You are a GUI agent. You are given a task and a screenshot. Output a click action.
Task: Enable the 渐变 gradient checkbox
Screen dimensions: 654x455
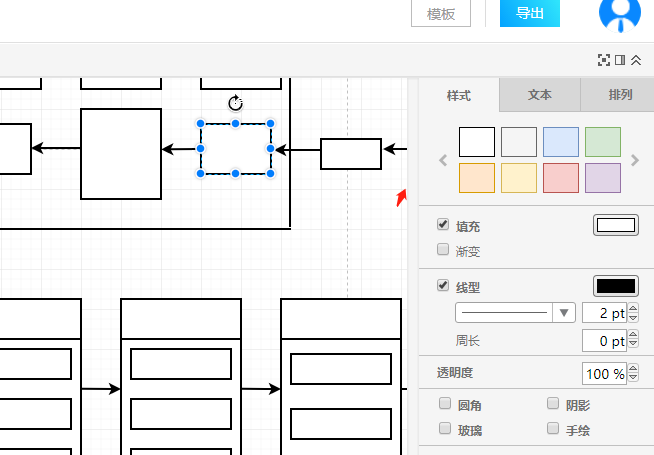click(443, 249)
